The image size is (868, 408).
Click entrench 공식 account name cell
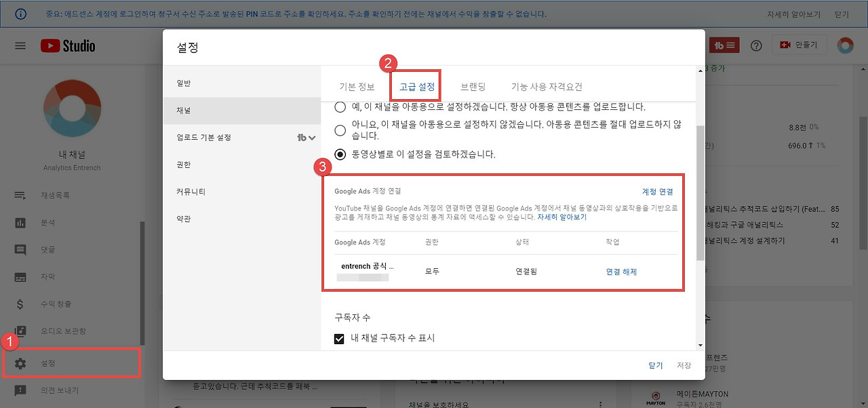367,266
